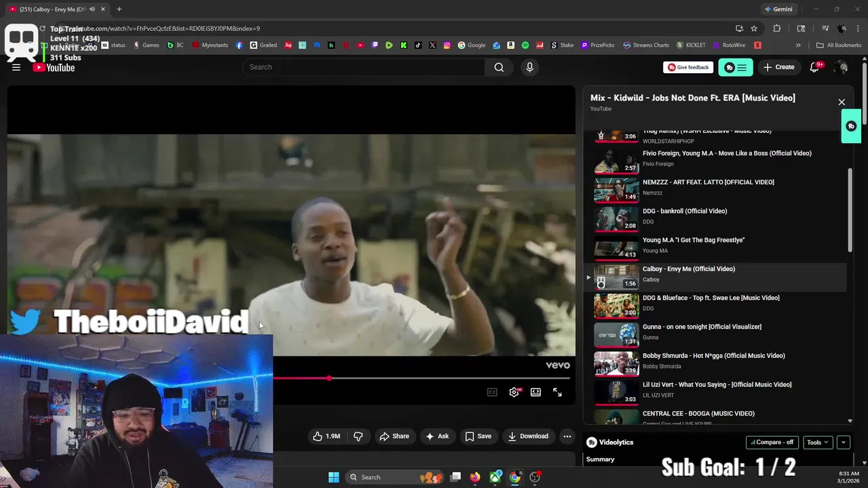868x488 pixels.
Task: Start voice search with the microphone
Action: point(530,67)
